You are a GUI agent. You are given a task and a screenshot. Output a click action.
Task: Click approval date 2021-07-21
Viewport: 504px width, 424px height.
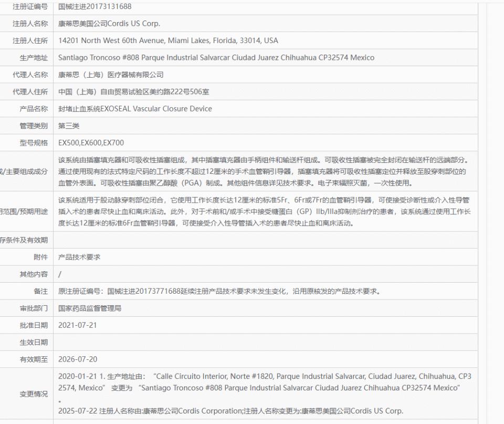click(x=78, y=325)
